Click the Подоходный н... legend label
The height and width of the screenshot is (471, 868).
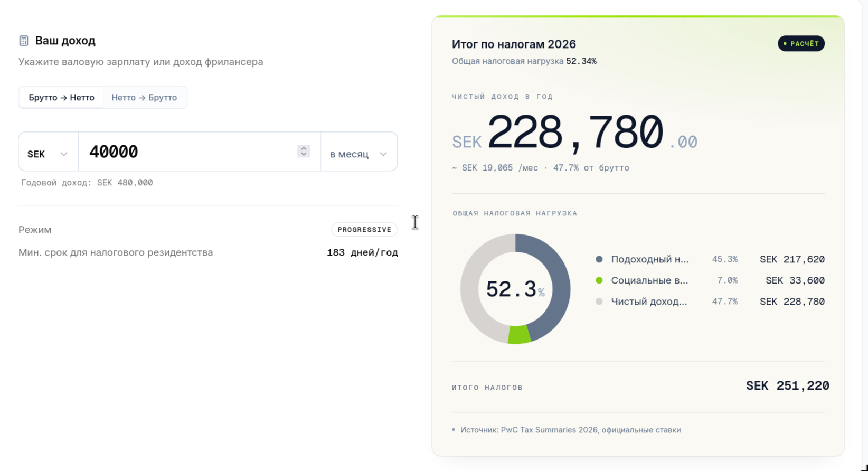point(650,259)
